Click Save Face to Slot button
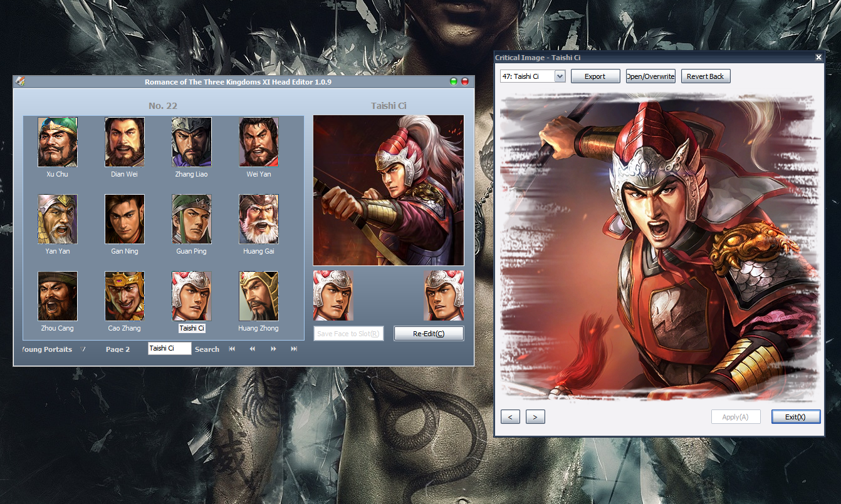 tap(348, 334)
